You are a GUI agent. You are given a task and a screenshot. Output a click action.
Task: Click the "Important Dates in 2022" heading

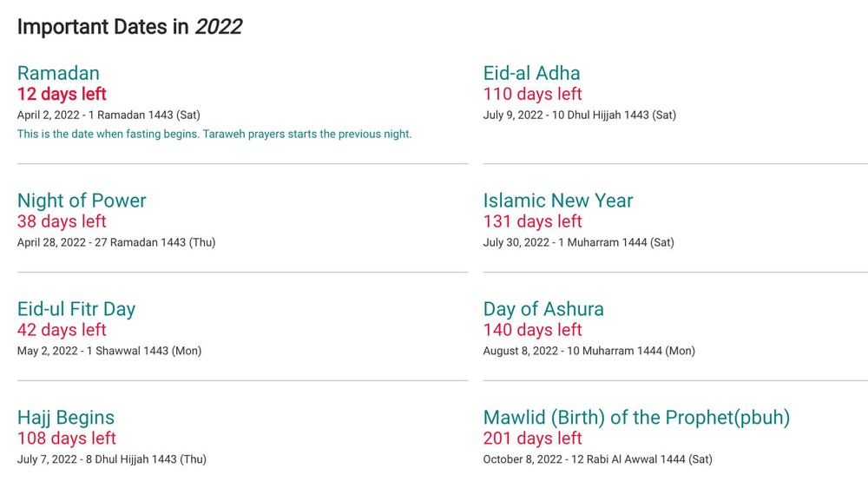pos(129,27)
